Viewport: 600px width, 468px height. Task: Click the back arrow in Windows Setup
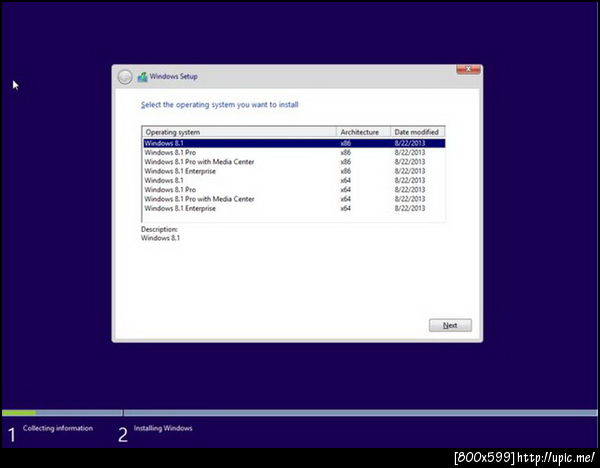(x=125, y=77)
